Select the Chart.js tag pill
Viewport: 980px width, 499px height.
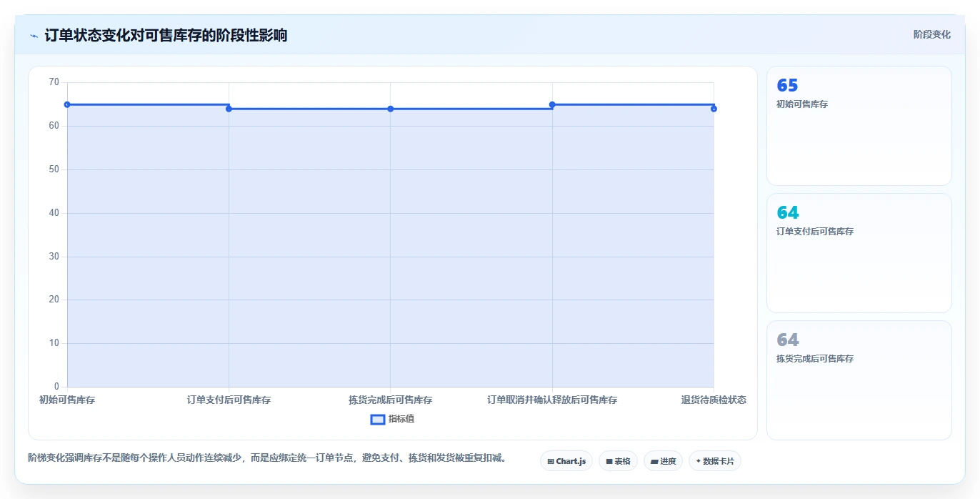tap(566, 461)
